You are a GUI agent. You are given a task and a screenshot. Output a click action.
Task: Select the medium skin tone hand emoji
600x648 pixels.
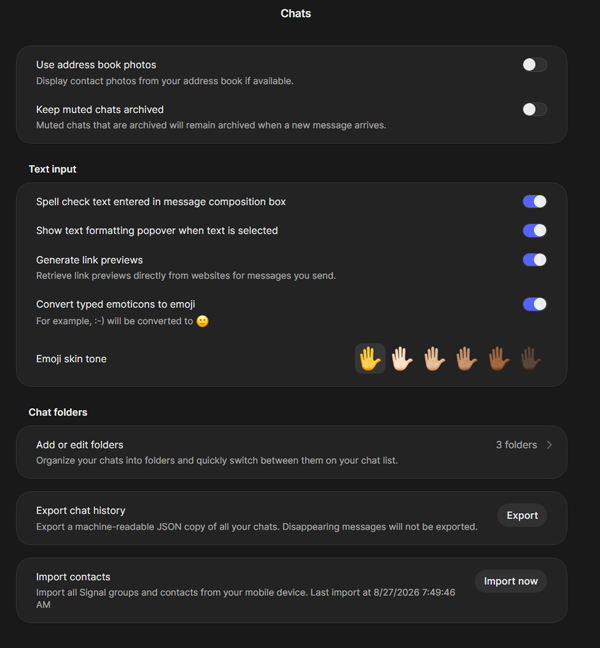click(x=467, y=359)
